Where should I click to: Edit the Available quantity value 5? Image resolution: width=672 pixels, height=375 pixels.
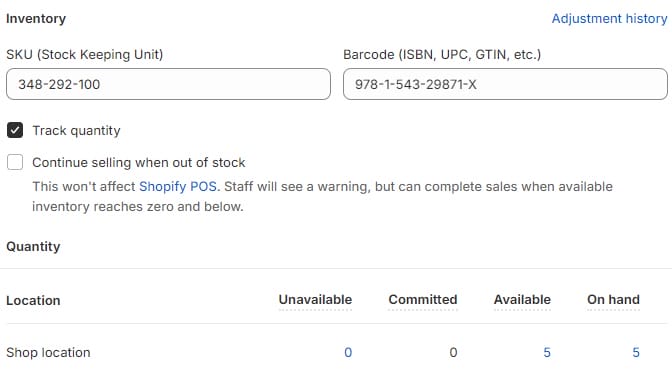pos(547,353)
